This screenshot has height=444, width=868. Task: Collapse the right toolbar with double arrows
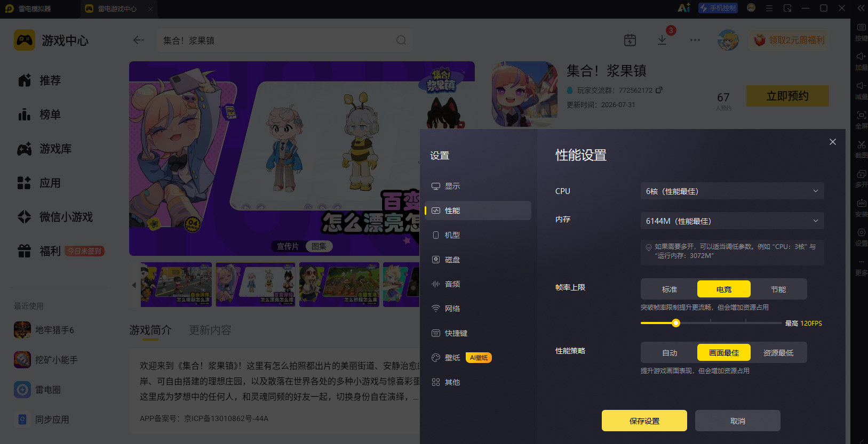coord(861,8)
